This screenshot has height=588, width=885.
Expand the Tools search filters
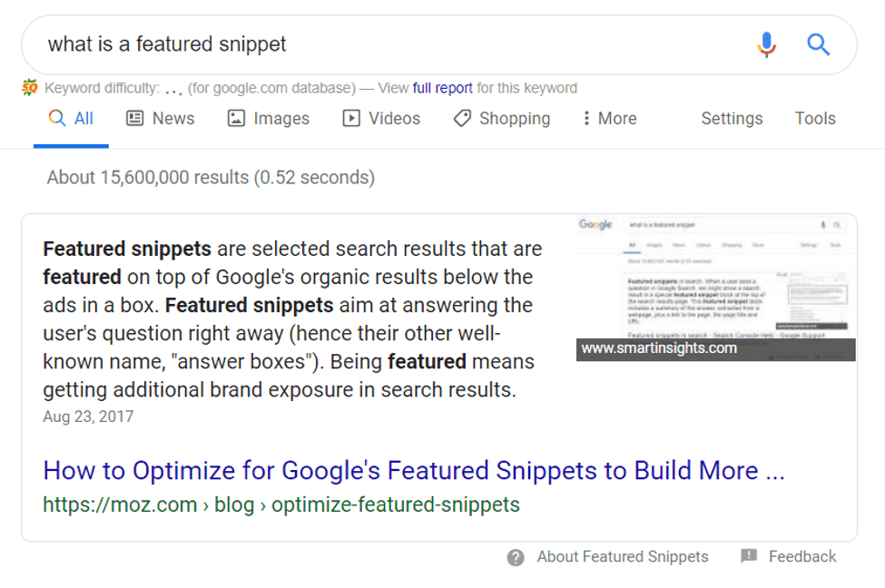[814, 118]
